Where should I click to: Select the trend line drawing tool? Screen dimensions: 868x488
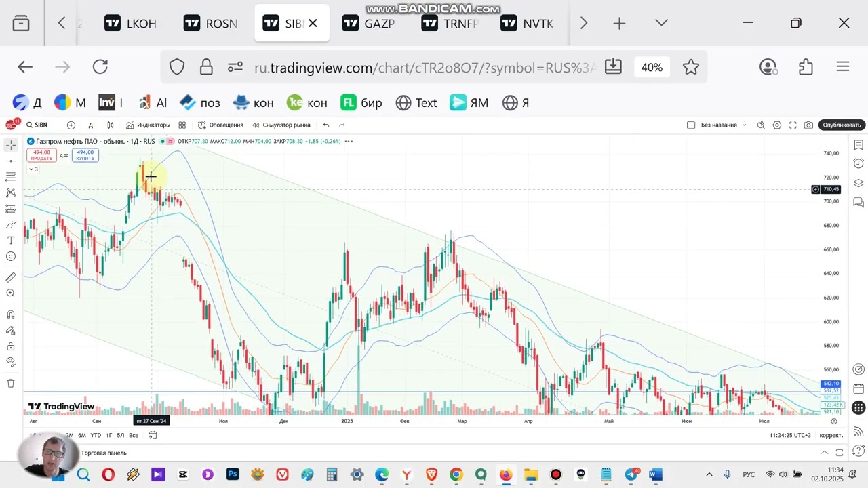[11, 161]
